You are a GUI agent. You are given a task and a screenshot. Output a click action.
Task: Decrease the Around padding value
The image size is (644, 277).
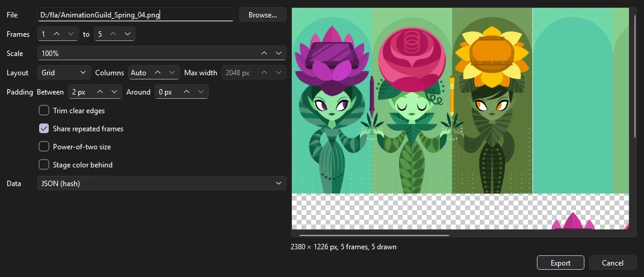click(x=201, y=92)
